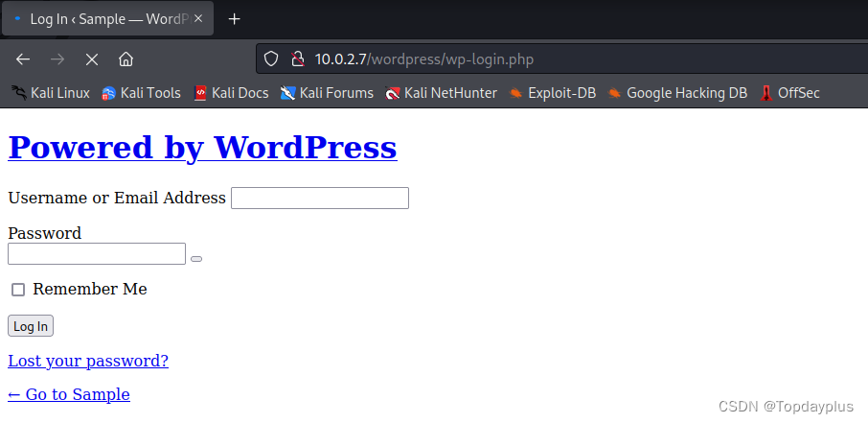This screenshot has width=868, height=423.
Task: Click the small show password button
Action: coord(196,259)
